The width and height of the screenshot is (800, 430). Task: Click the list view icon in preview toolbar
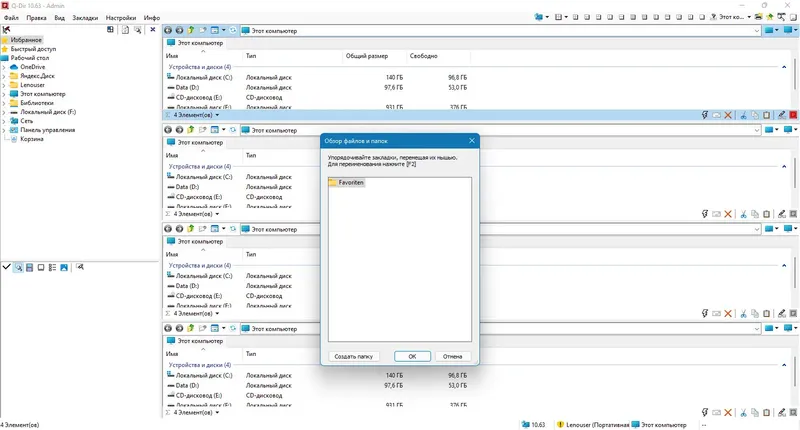pos(52,267)
